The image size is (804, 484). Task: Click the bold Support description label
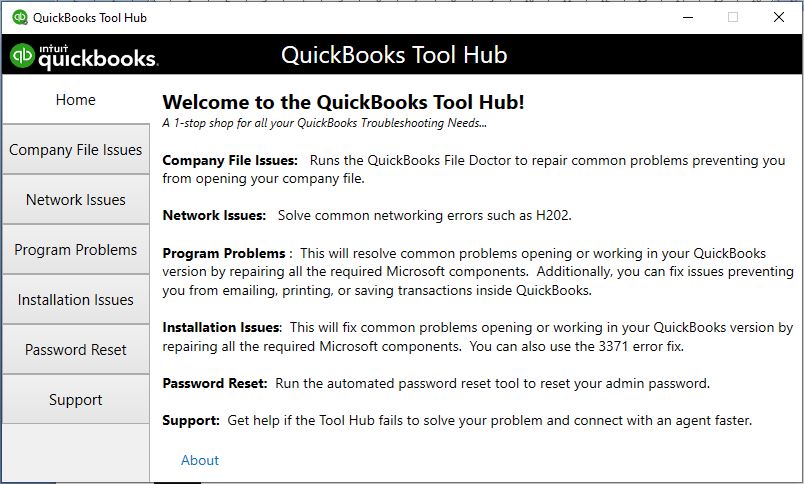click(191, 420)
